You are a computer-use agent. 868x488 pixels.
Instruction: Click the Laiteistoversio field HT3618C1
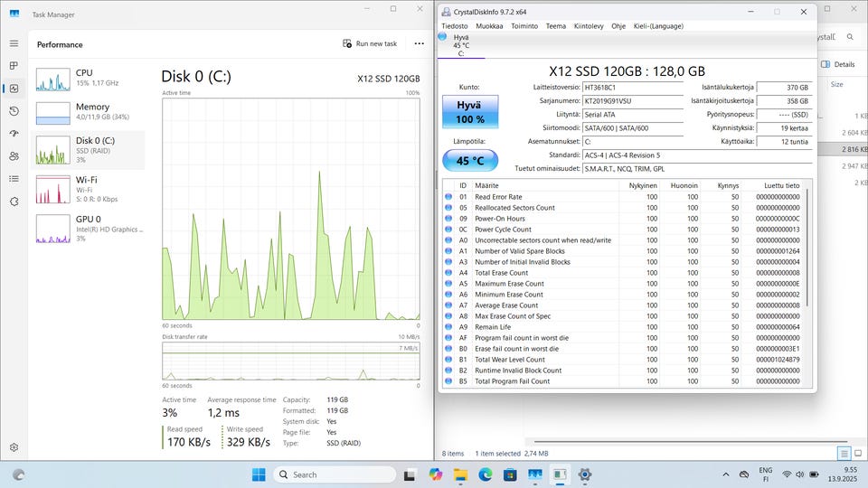click(633, 88)
